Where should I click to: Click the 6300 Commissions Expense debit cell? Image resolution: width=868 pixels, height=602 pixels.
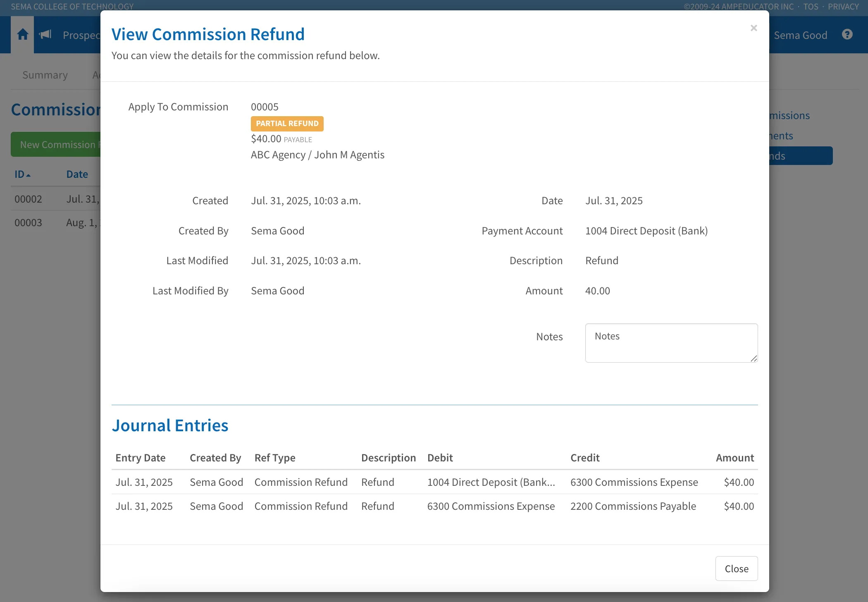click(x=491, y=506)
